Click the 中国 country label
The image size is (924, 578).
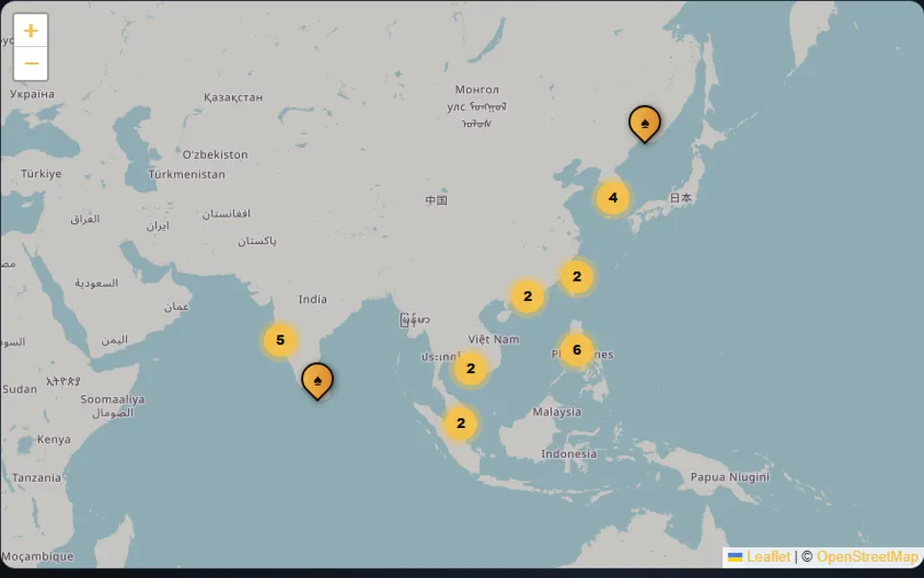click(x=436, y=200)
